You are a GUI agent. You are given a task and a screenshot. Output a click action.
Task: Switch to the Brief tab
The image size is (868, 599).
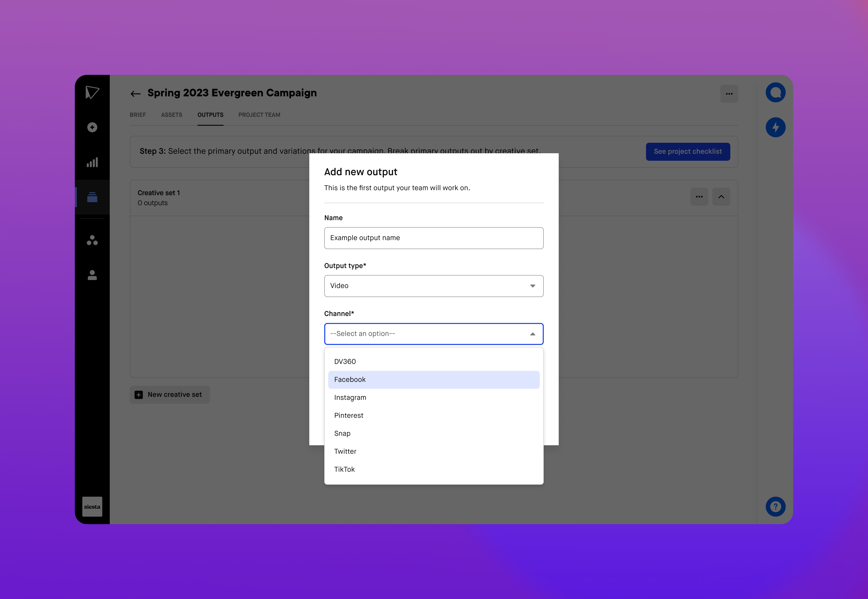click(138, 115)
